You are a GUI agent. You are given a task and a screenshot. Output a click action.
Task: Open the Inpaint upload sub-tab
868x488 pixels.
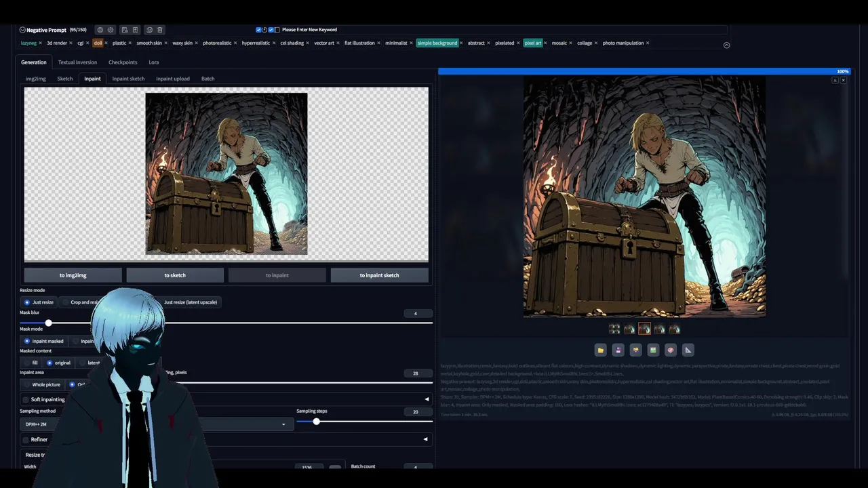point(173,79)
